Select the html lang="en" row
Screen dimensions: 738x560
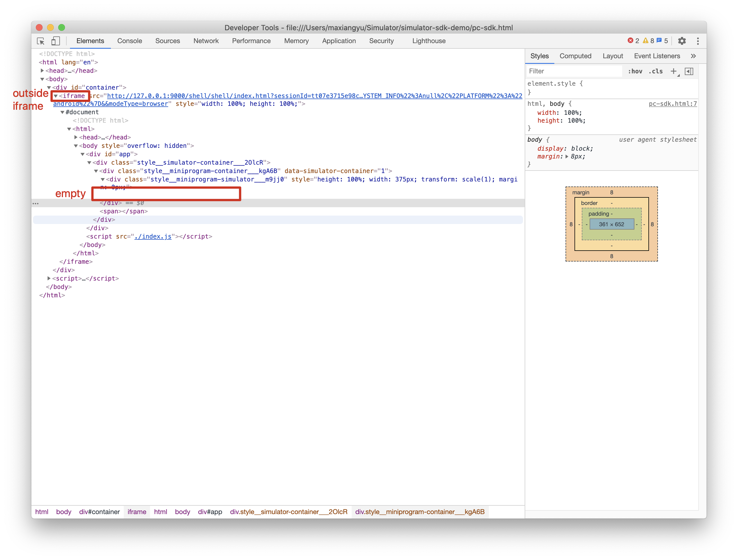[x=68, y=62]
